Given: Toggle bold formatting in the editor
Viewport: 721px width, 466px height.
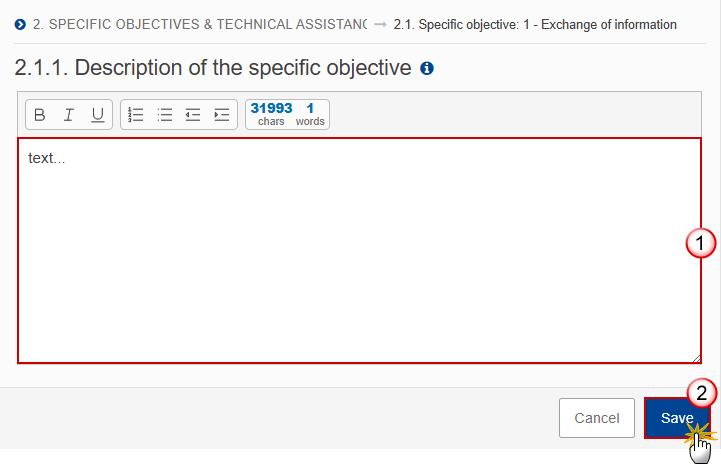Looking at the screenshot, I should (x=40, y=115).
